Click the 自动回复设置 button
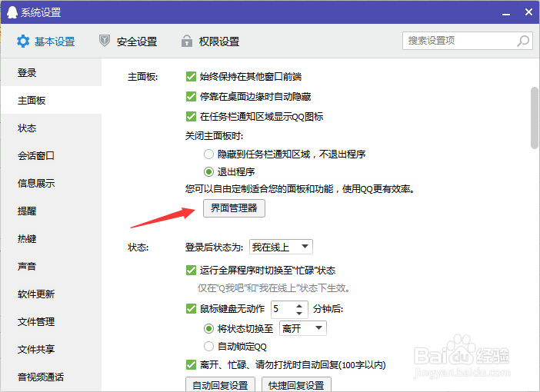 [x=221, y=384]
